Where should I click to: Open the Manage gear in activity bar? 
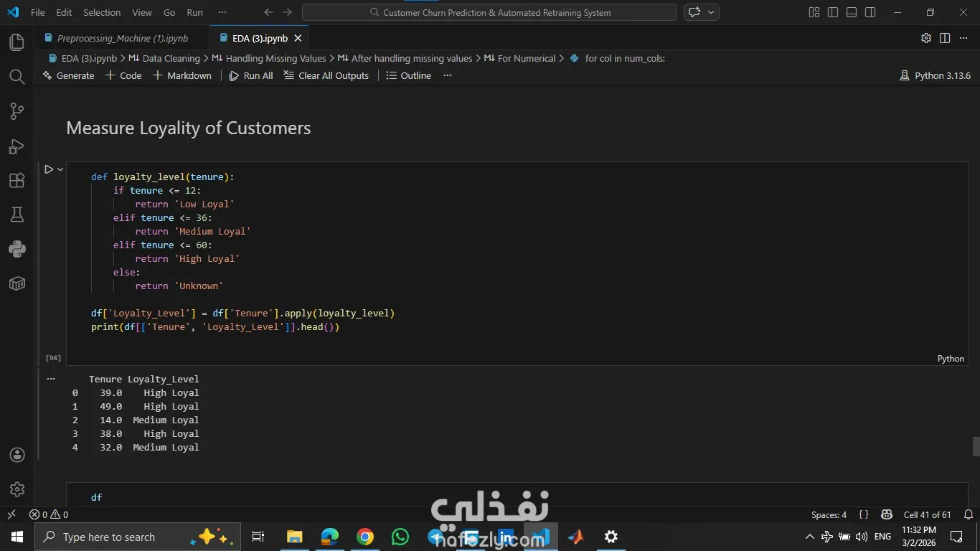[x=17, y=489]
